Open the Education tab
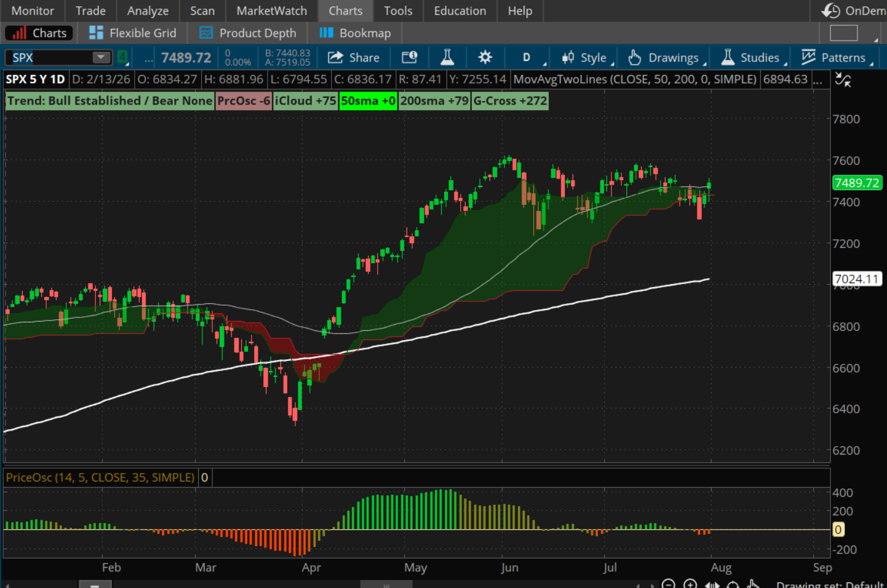The width and height of the screenshot is (887, 588). tap(460, 10)
